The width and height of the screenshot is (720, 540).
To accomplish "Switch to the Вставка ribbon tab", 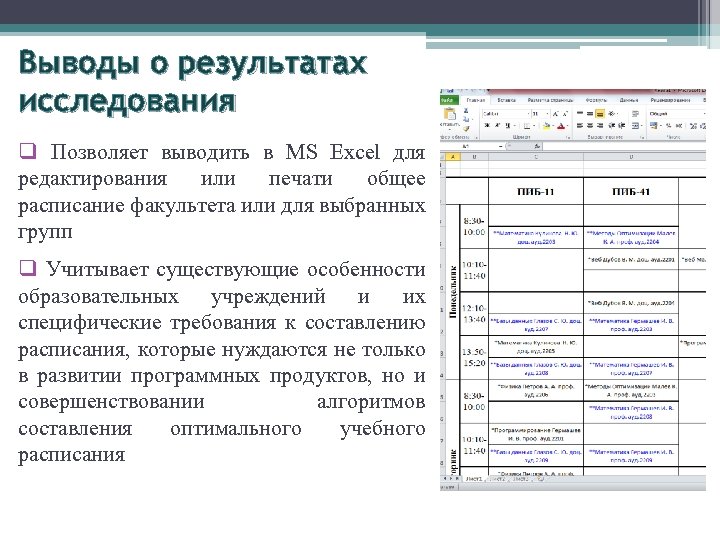I will (506, 100).
